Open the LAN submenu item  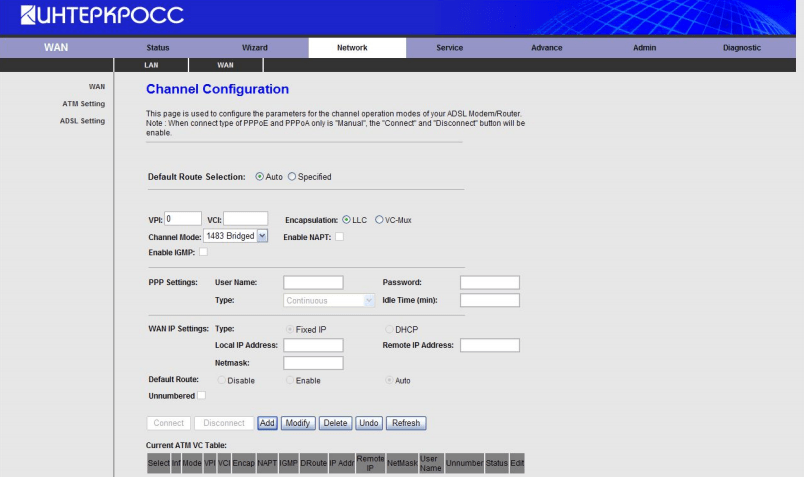(159, 65)
